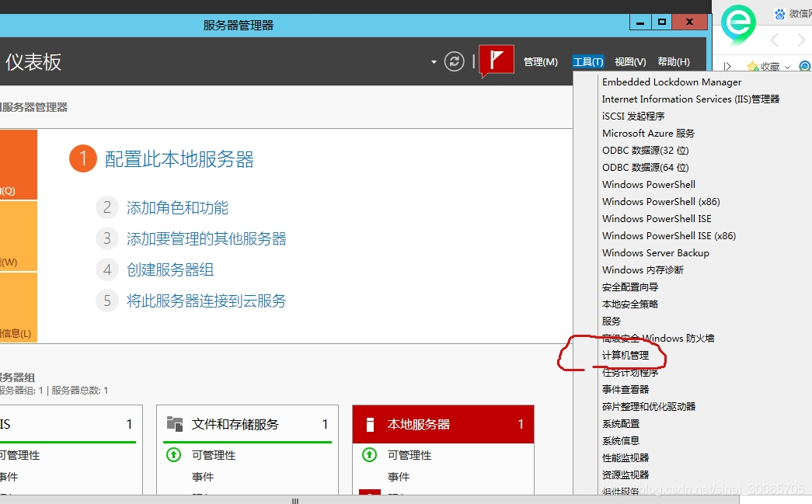Click the browser forward arrow
The image size is (812, 504).
(801, 40)
